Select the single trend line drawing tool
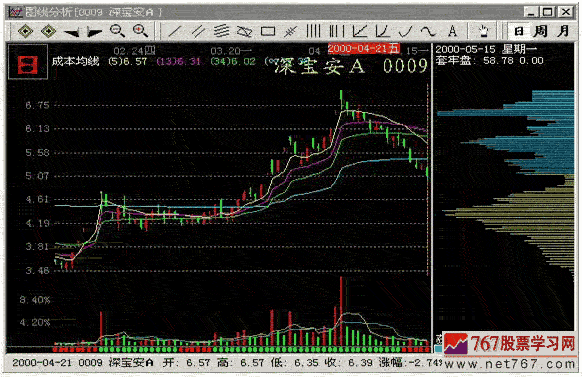This screenshot has height=377, width=582. tap(174, 31)
